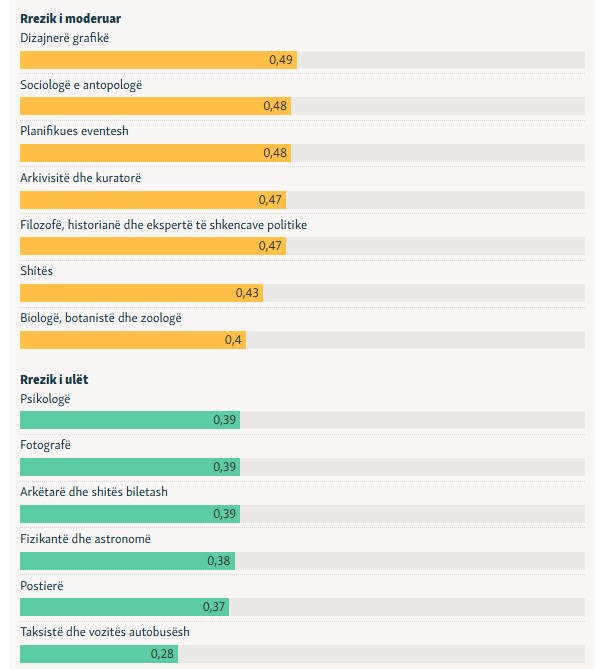Click the 0,4 value on Biologë bar
Screen dimensions: 604x669
[234, 340]
